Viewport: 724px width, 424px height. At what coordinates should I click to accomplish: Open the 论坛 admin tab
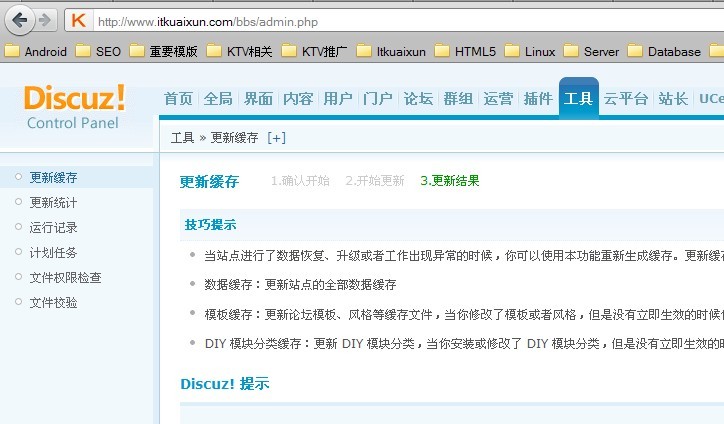(418, 98)
